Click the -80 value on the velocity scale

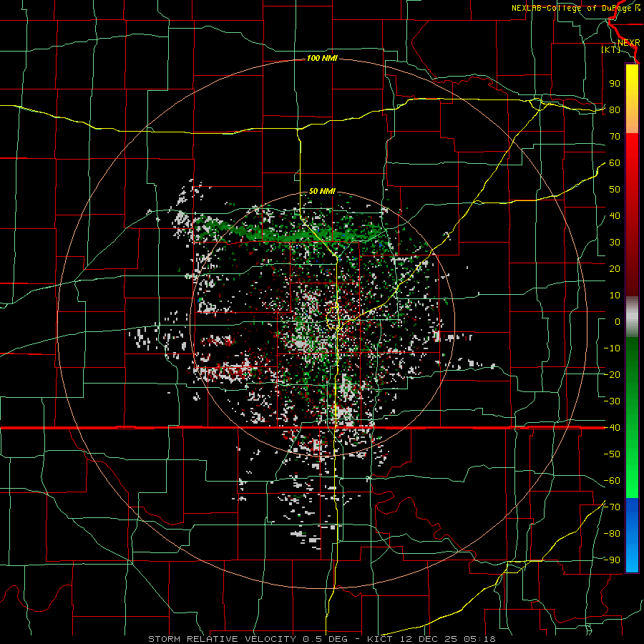[612, 534]
